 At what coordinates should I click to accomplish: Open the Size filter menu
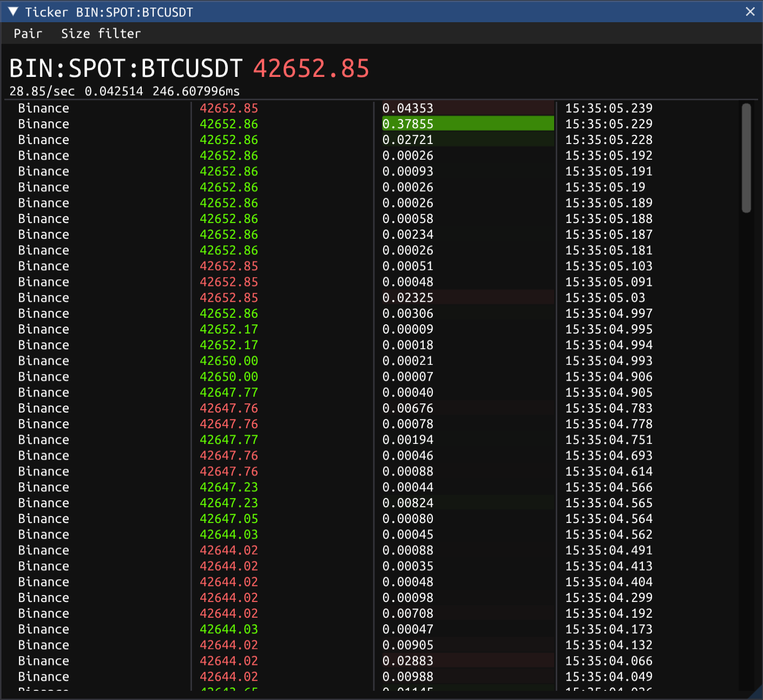click(x=101, y=34)
